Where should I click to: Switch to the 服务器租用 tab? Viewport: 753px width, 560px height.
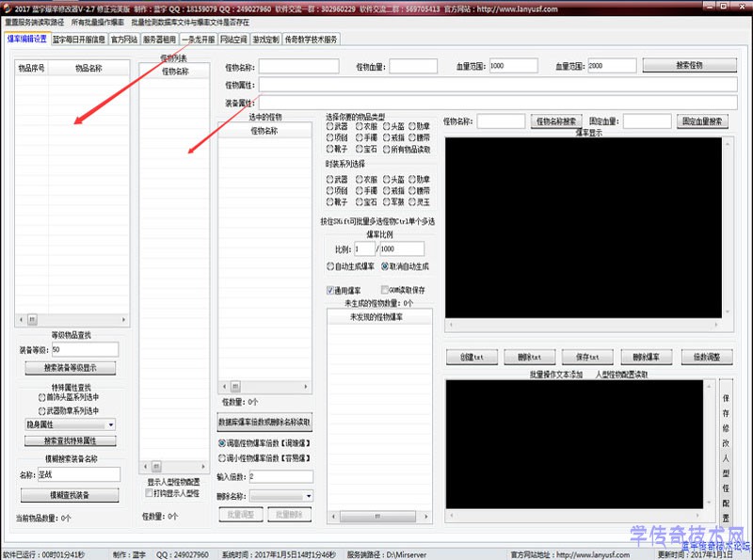[x=160, y=40]
